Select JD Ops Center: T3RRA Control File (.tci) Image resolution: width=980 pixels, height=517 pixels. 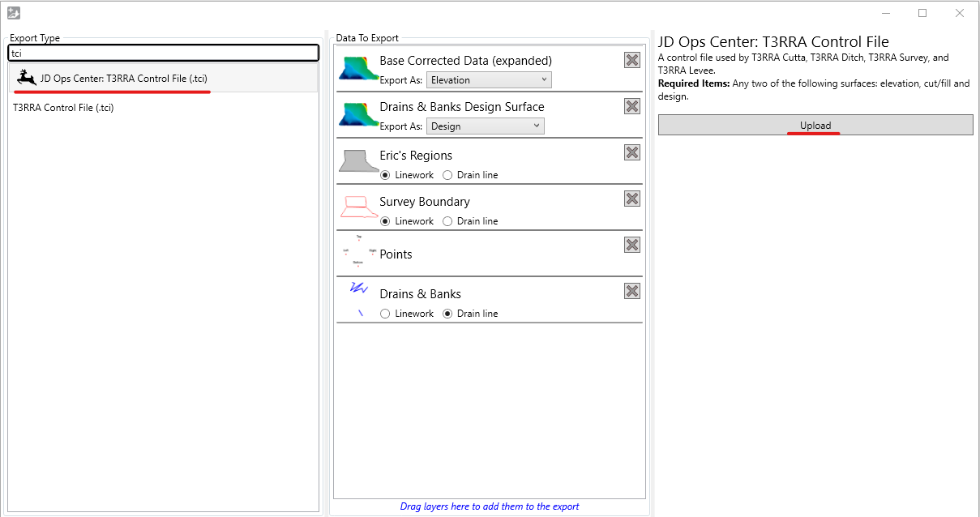[x=164, y=78]
